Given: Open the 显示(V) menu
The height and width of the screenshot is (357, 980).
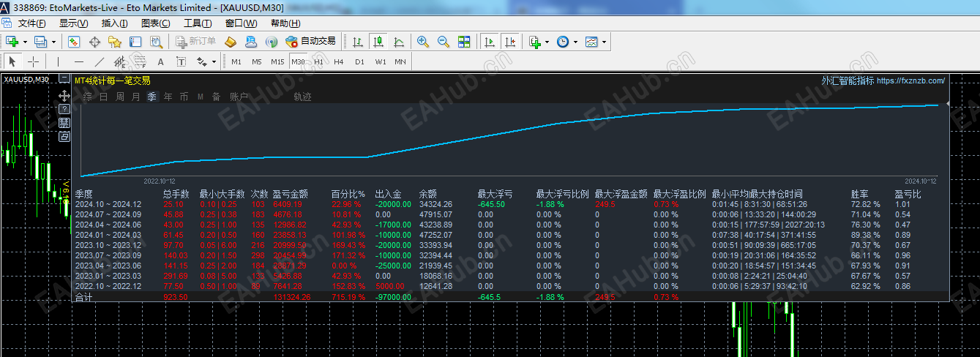Looking at the screenshot, I should [74, 23].
